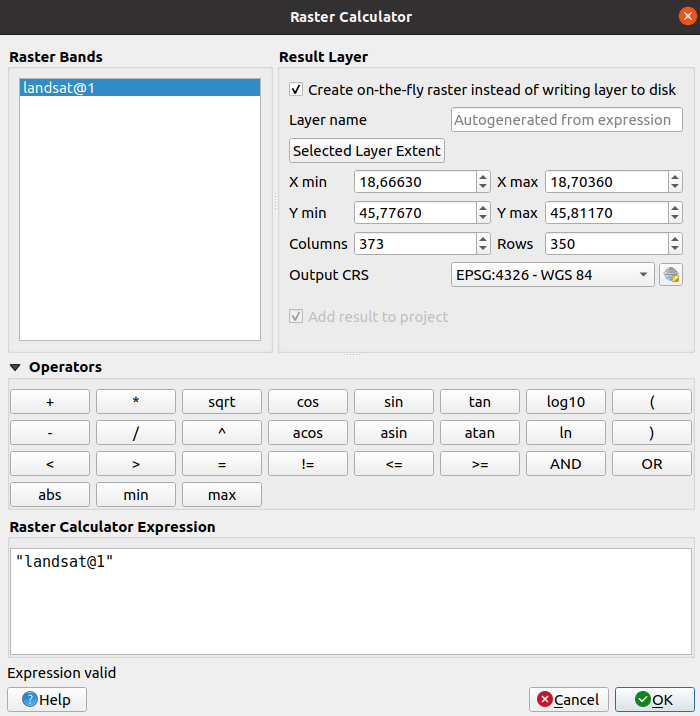Increase the Columns value using spinner
Image resolution: width=700 pixels, height=716 pixels.
(x=483, y=239)
